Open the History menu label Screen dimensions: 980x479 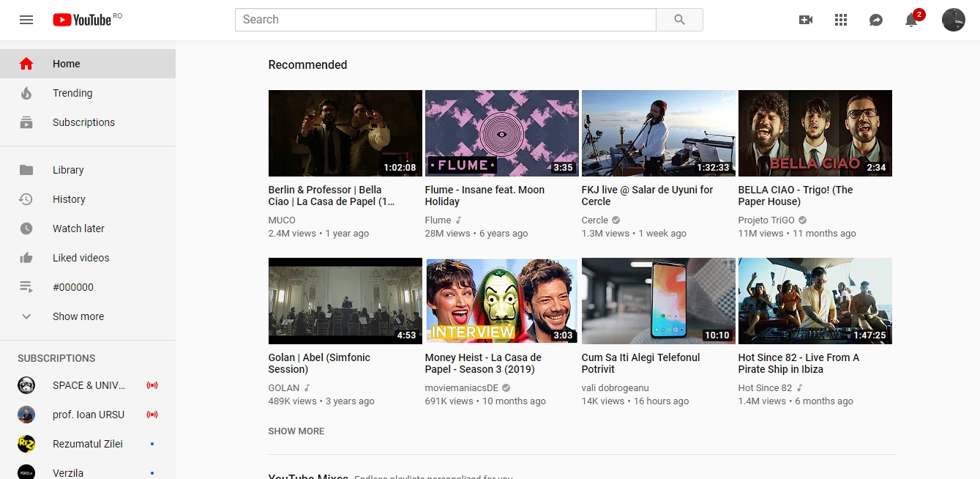pos(69,199)
